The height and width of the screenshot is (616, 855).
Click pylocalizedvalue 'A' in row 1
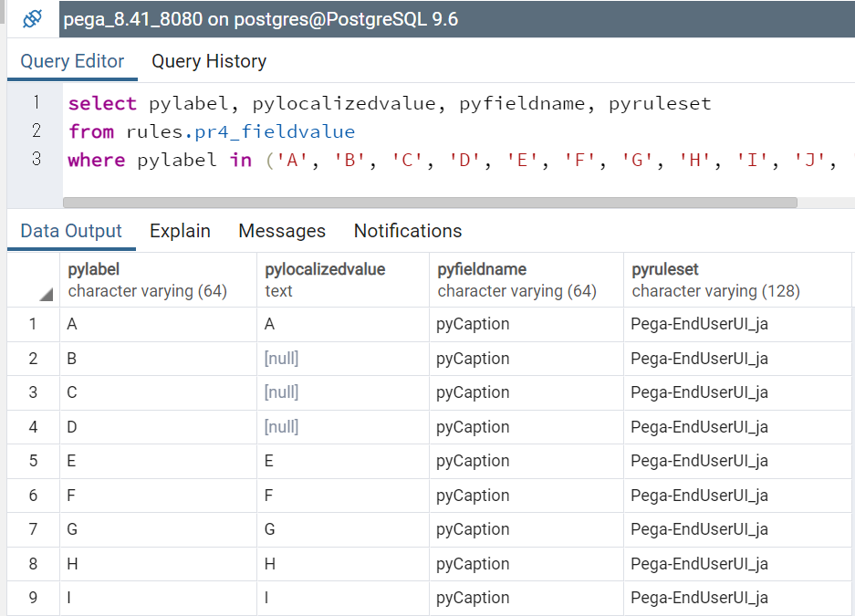coord(343,324)
